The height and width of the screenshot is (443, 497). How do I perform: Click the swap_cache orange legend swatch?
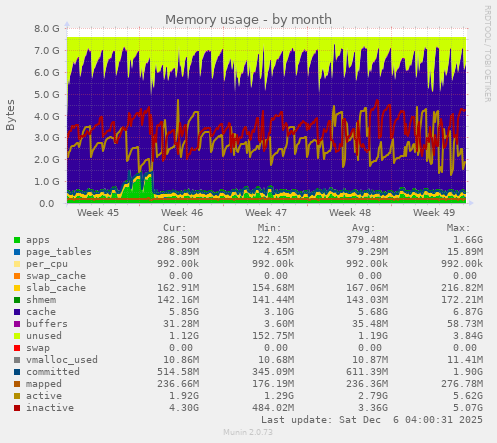(x=17, y=276)
